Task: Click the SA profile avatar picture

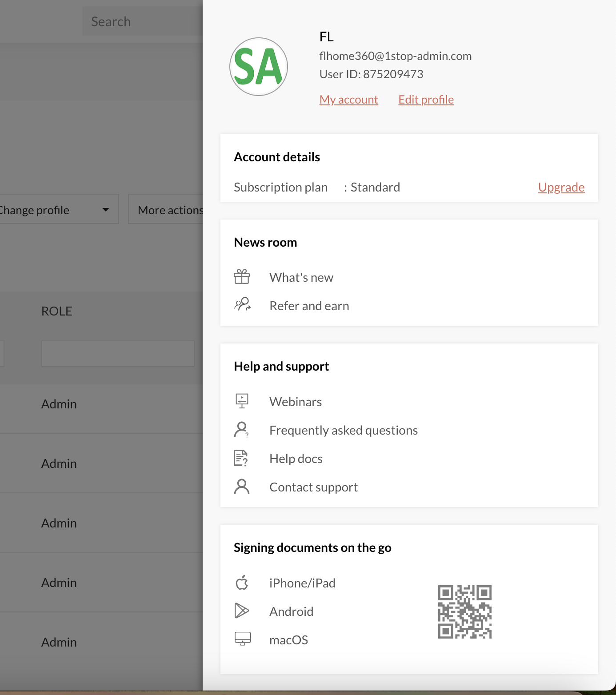Action: [259, 67]
